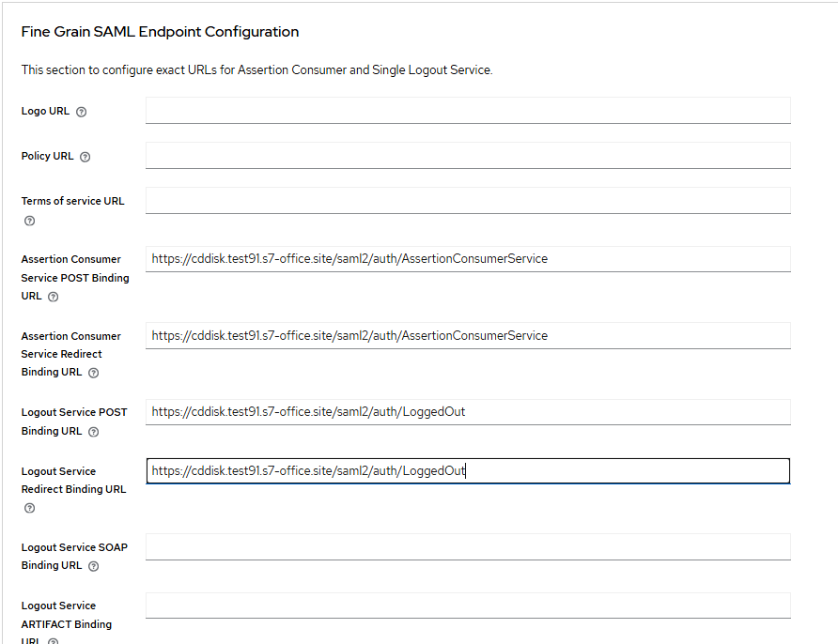This screenshot has height=644, width=838.
Task: Click the help icon beside Logo URL
Action: (81, 112)
